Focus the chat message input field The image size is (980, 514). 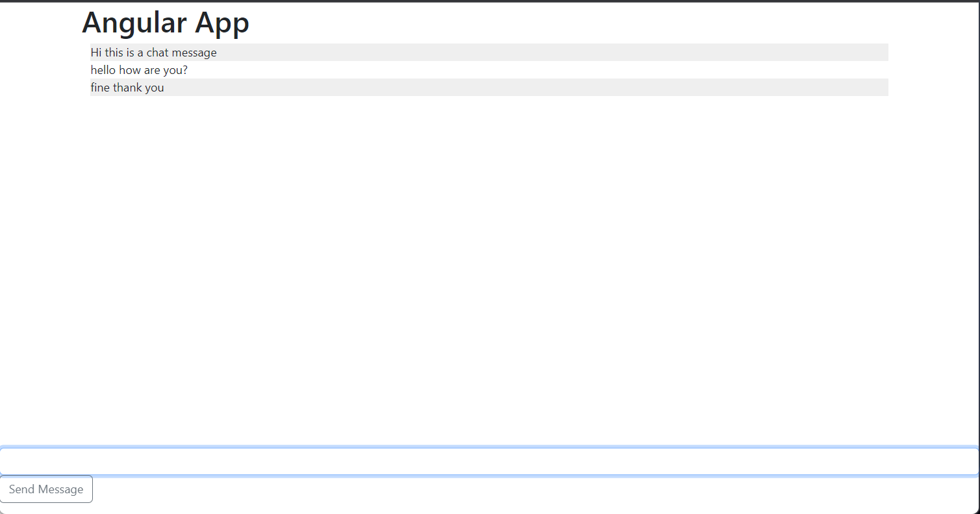click(x=490, y=461)
